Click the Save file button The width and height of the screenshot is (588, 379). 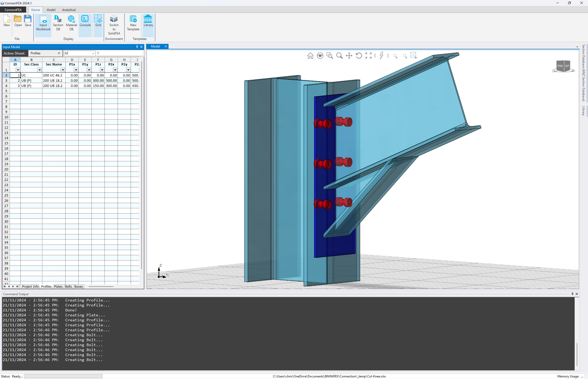coord(28,21)
